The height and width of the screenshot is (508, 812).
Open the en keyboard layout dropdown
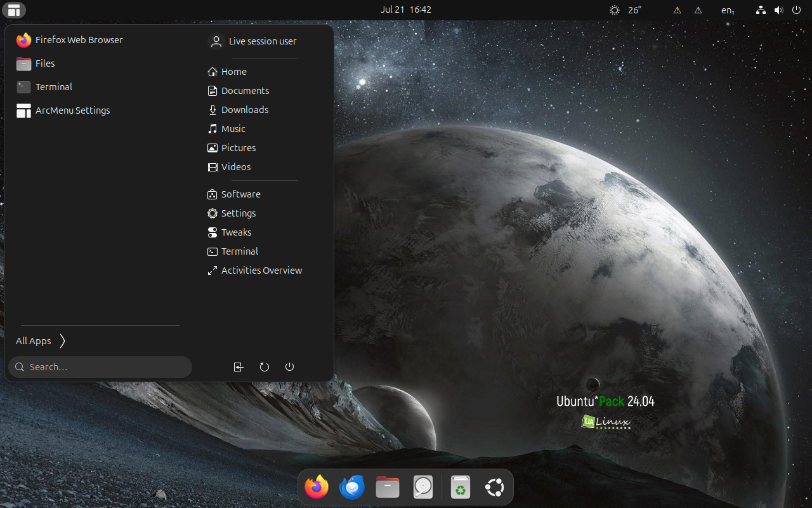pyautogui.click(x=728, y=10)
